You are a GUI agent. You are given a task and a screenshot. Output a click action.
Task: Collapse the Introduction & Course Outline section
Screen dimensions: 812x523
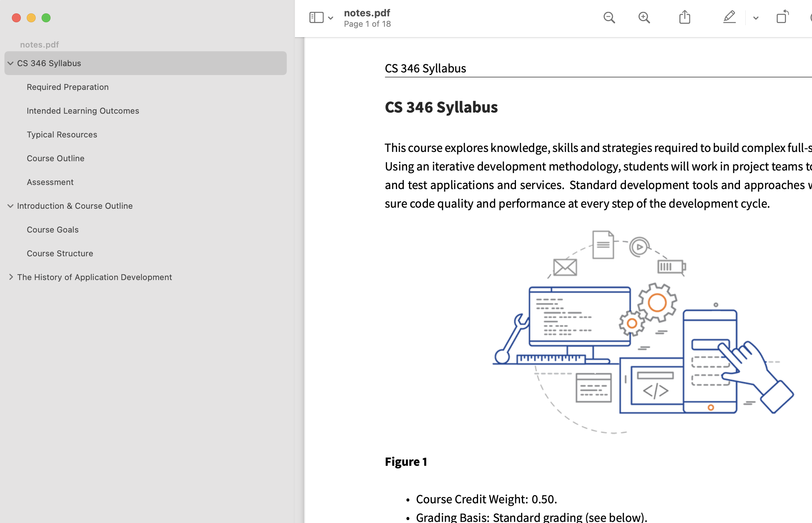[x=10, y=205]
